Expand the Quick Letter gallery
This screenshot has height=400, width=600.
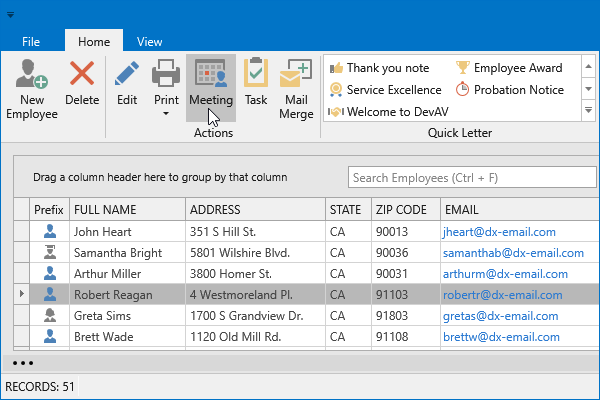coord(589,111)
